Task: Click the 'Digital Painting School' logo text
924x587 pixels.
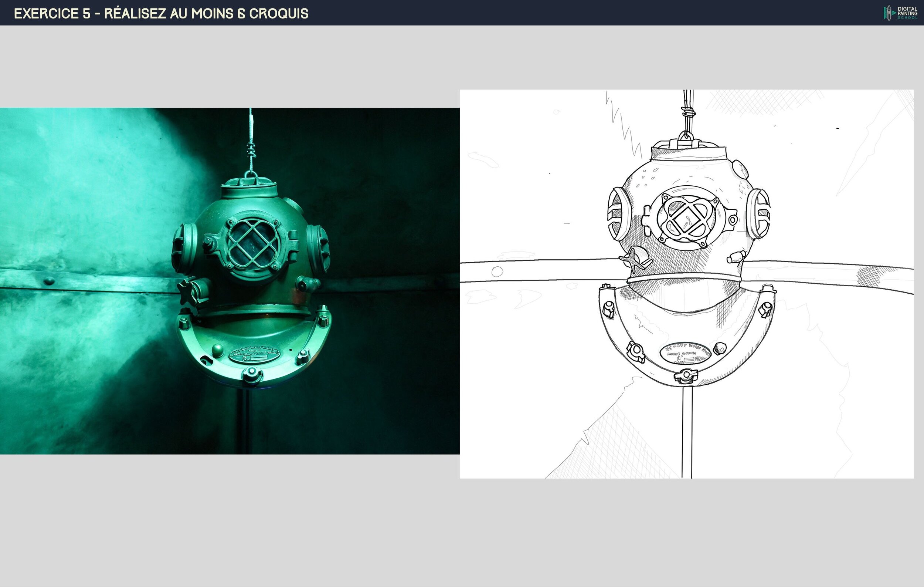Action: tap(907, 13)
